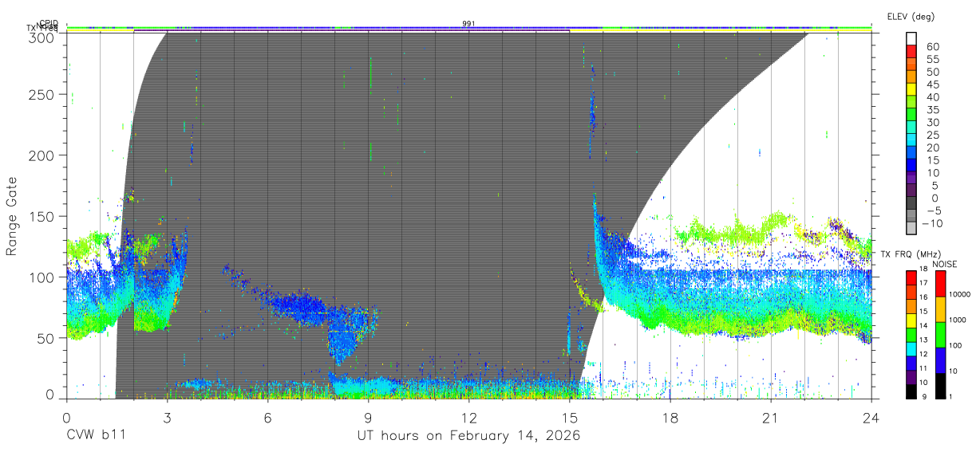Click the 3 tick on UT hours axis
980x452 pixels.
167,417
